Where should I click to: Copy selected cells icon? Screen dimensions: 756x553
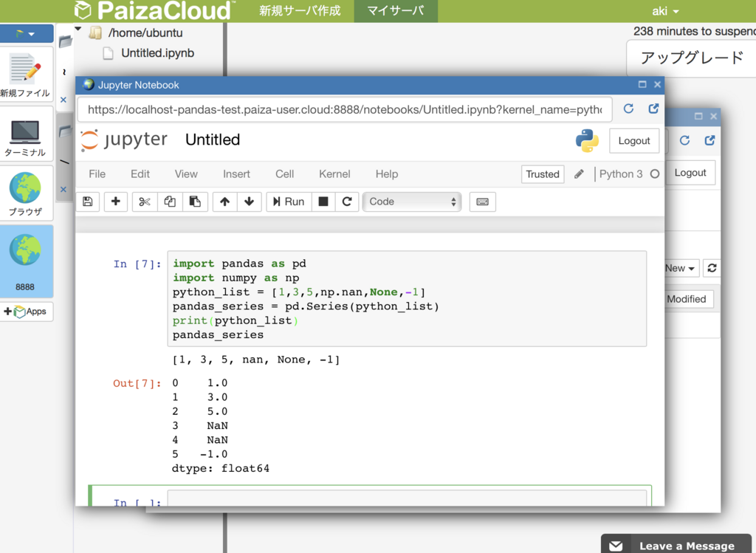[x=170, y=202]
